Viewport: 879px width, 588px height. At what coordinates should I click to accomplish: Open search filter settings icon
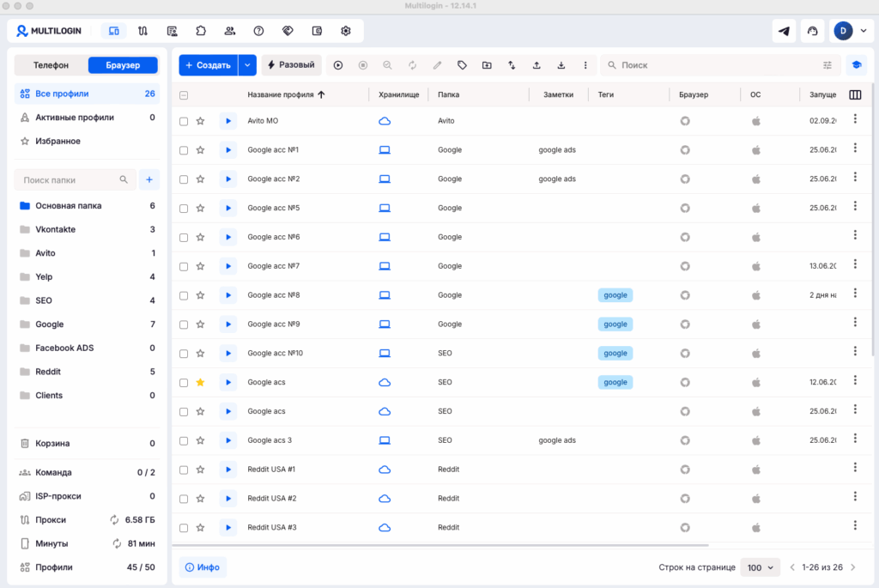[827, 65]
